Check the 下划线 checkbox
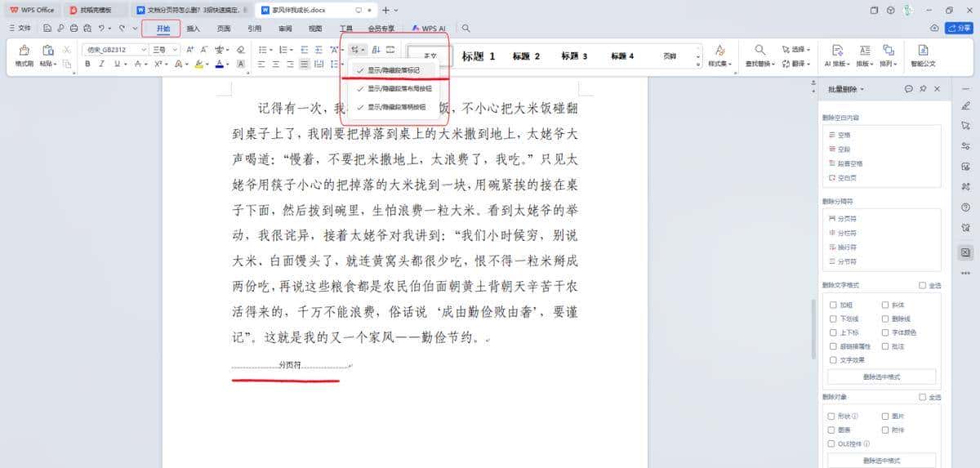The image size is (980, 468). point(833,319)
